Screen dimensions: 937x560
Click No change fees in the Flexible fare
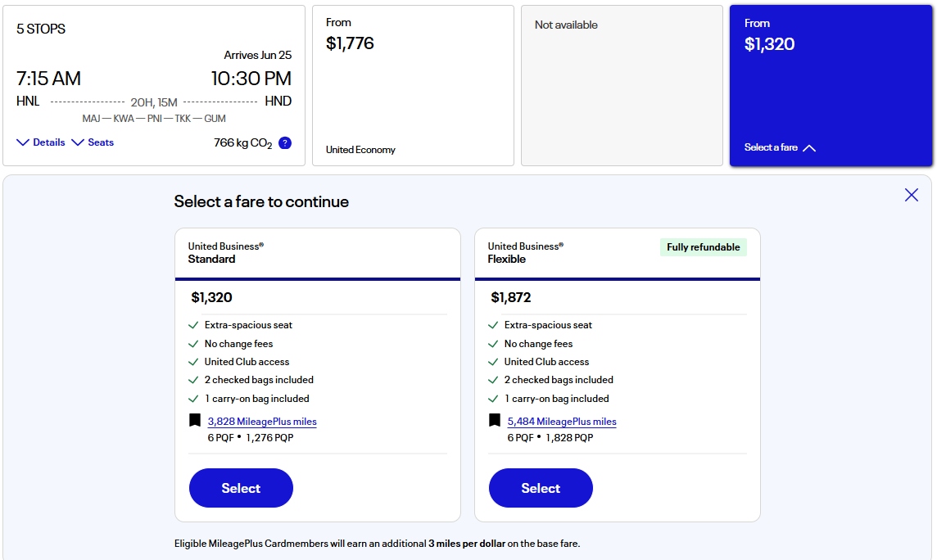[538, 344]
